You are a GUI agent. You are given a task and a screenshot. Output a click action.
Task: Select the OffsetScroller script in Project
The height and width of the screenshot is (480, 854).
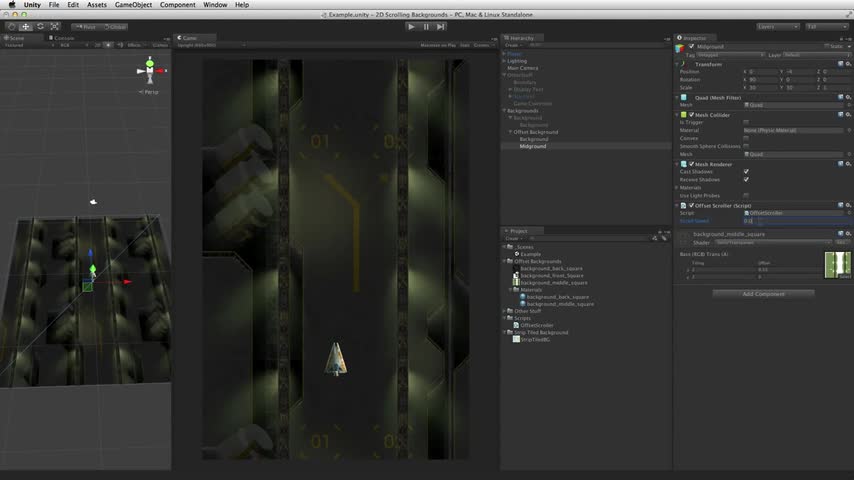pyautogui.click(x=536, y=325)
